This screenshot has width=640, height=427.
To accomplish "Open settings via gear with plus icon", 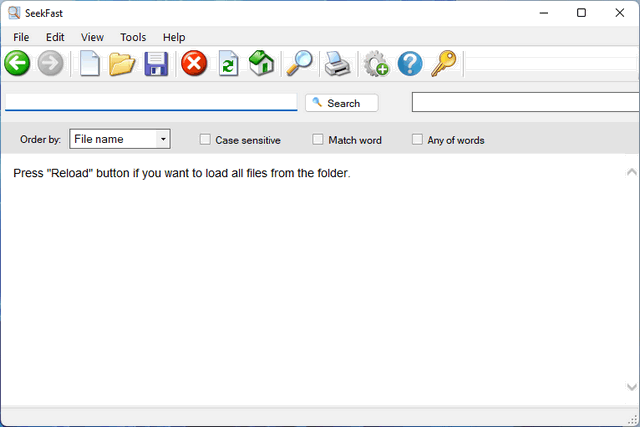I will tap(376, 64).
